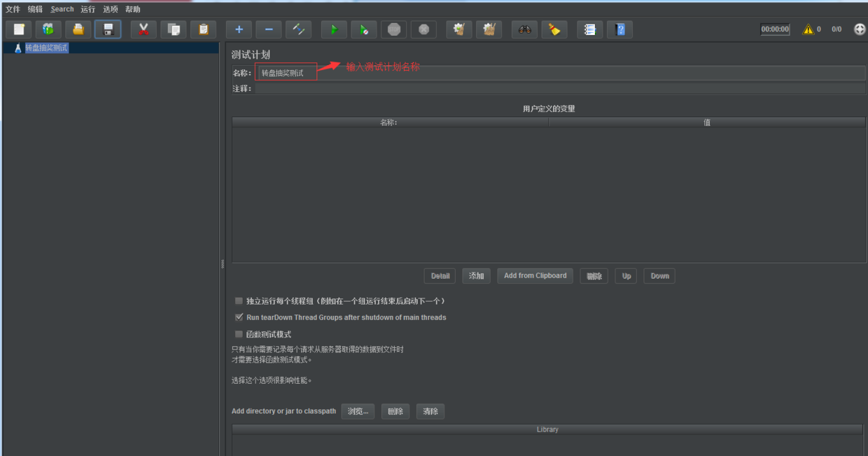Start the test run

coord(334,29)
